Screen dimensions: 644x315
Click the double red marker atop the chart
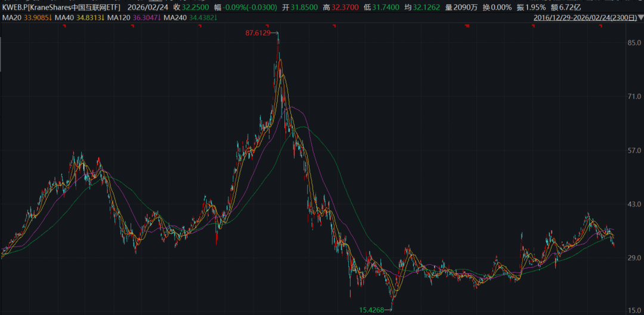pos(467,26)
